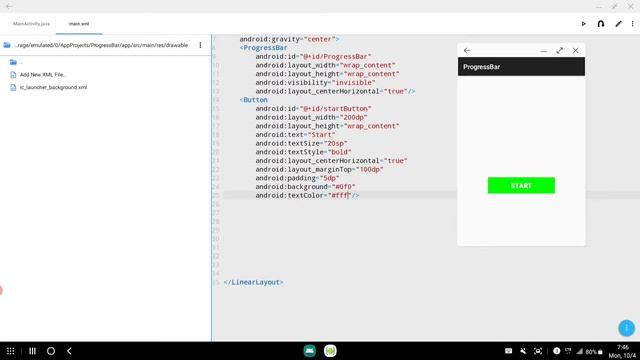This screenshot has width=640, height=360.
Task: Click the android:padding="5dp" line
Action: [298, 178]
